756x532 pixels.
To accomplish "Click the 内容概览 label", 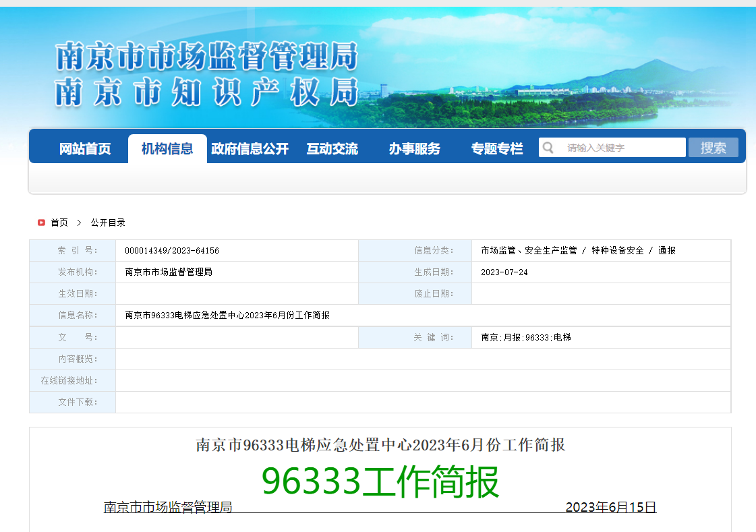I will coord(78,359).
